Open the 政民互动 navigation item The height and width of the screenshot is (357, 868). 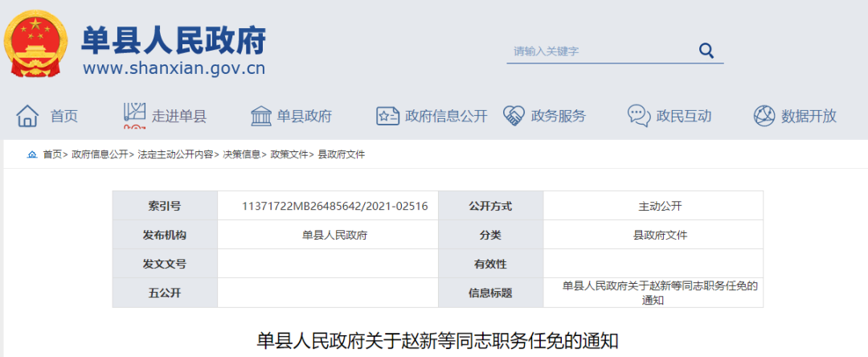(684, 117)
